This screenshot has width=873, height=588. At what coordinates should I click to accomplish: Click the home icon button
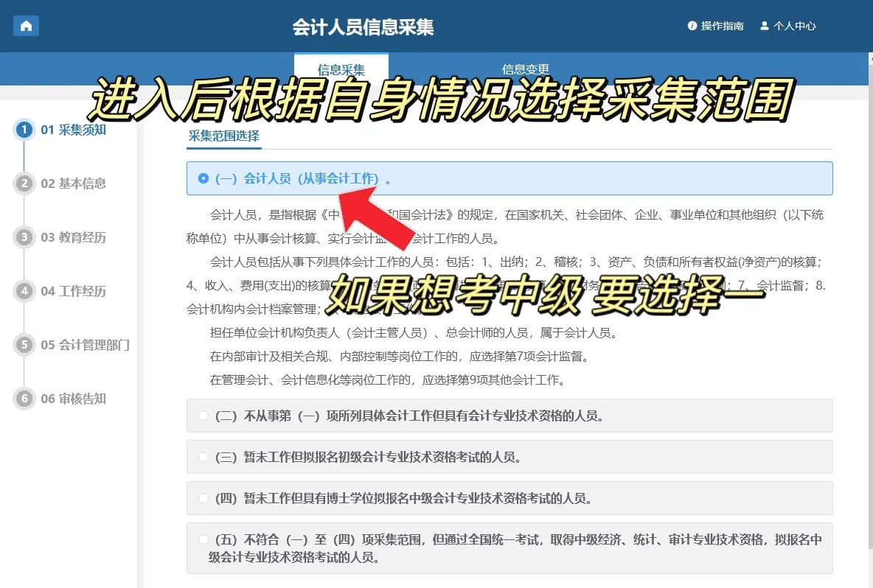[27, 26]
